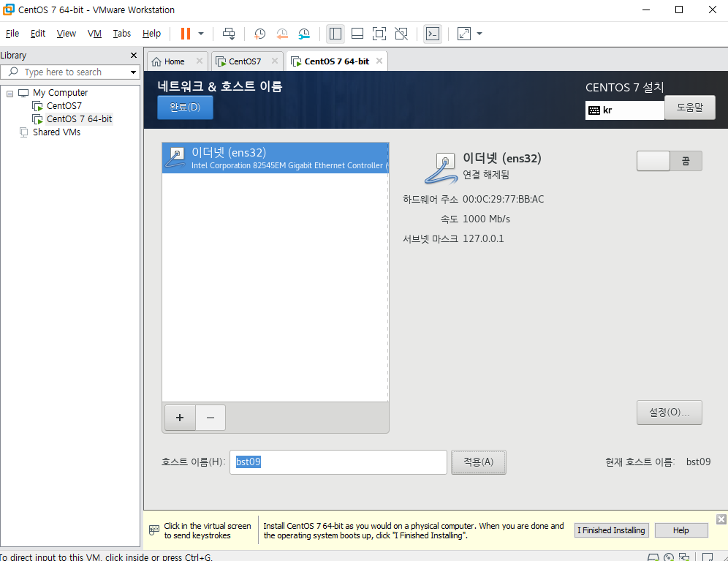The image size is (728, 561).
Task: Click Send Ctrl+Alt+Del toolbar icon
Action: 229,34
